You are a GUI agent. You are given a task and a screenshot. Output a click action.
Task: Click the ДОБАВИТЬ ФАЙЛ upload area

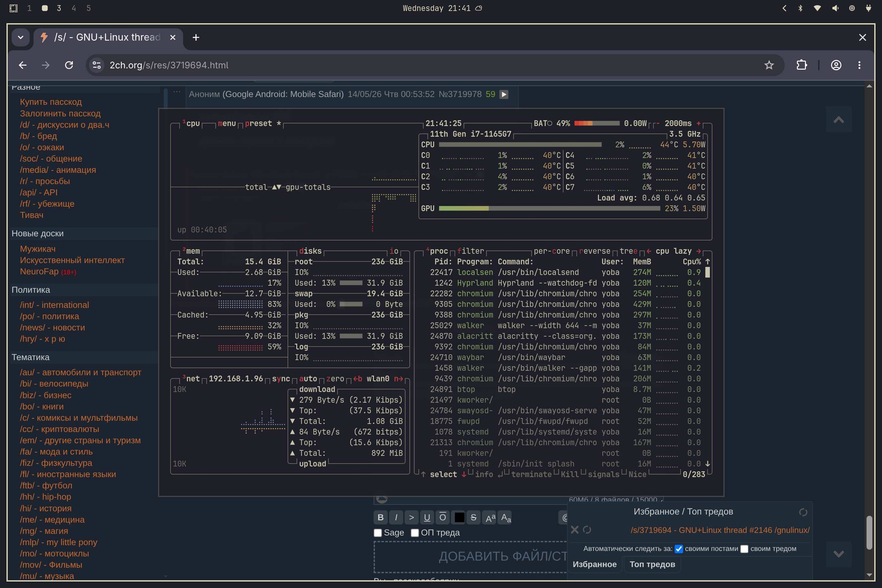[471, 556]
